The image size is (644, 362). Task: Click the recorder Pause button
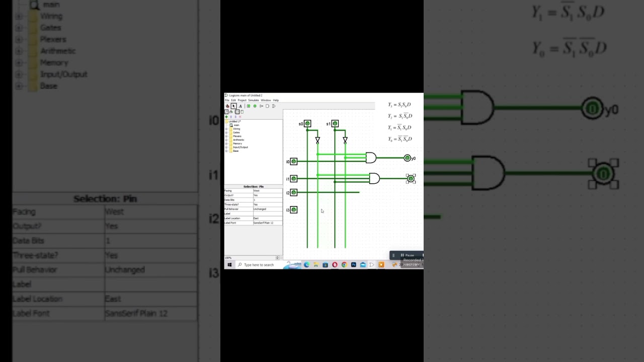(x=407, y=255)
